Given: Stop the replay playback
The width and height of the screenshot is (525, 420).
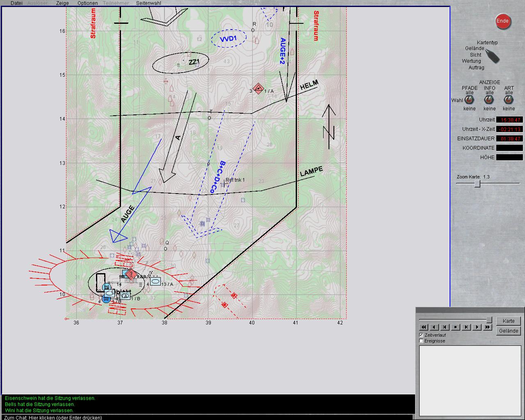Looking at the screenshot, I should (456, 327).
